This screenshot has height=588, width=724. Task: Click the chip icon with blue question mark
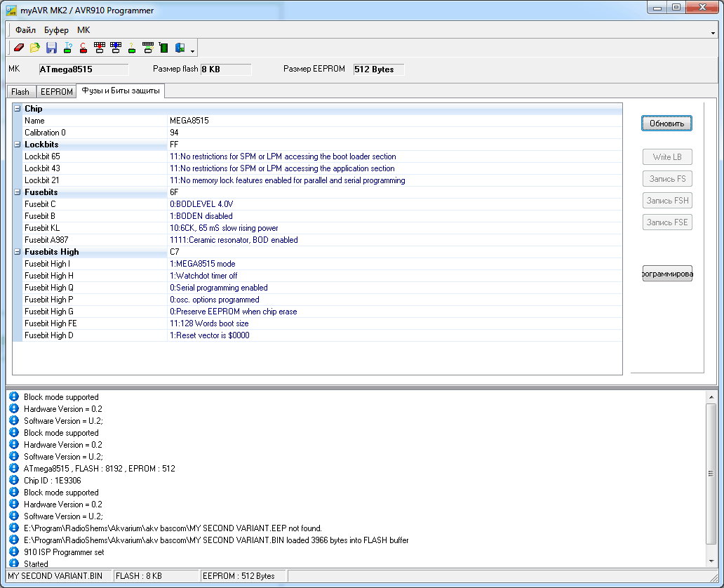pyautogui.click(x=67, y=48)
